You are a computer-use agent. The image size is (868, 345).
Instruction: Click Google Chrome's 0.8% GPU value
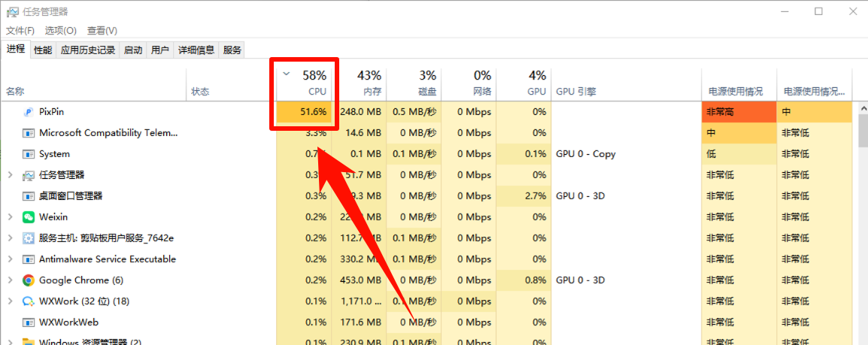[x=524, y=280]
